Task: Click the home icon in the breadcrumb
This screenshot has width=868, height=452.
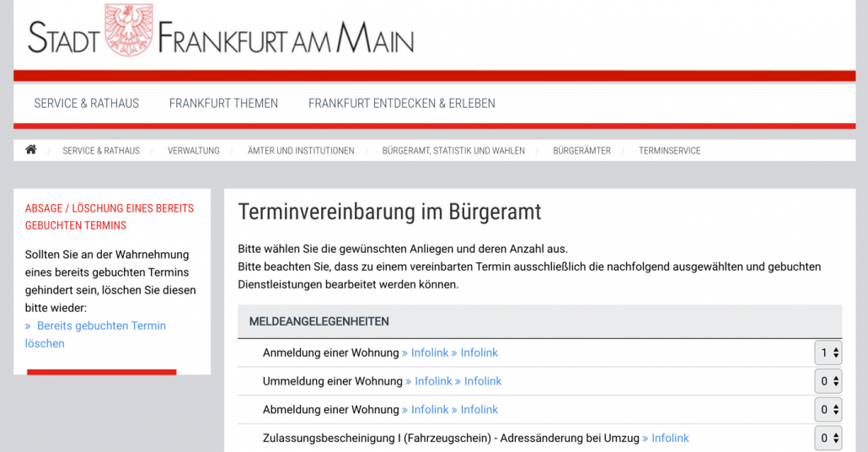Action: pos(31,150)
